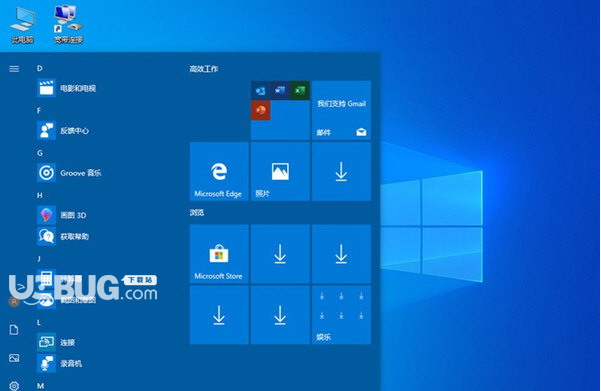Open 录音机 voice recorder app
The width and height of the screenshot is (601, 391).
pyautogui.click(x=59, y=363)
